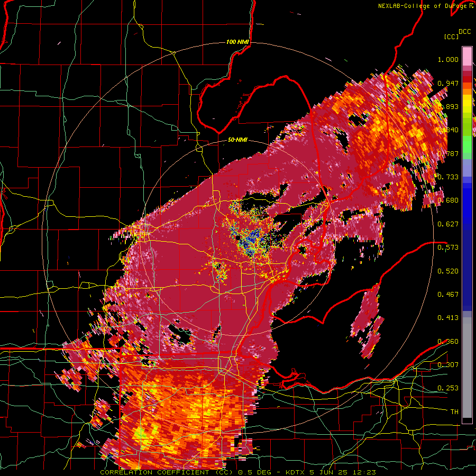Screen dimensions: 476x476
Task: Click the 0.253 scale value
Action: pyautogui.click(x=448, y=388)
